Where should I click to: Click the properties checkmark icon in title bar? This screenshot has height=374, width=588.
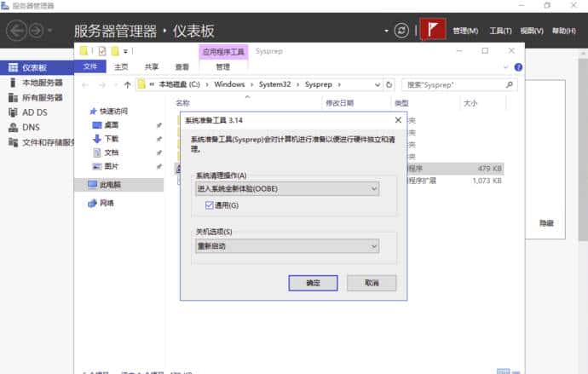[x=102, y=51]
